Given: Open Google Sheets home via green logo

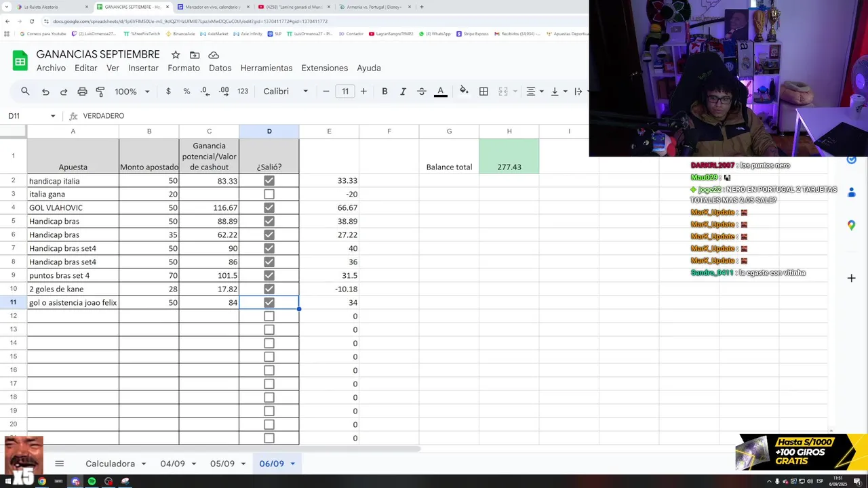Looking at the screenshot, I should click(x=20, y=61).
